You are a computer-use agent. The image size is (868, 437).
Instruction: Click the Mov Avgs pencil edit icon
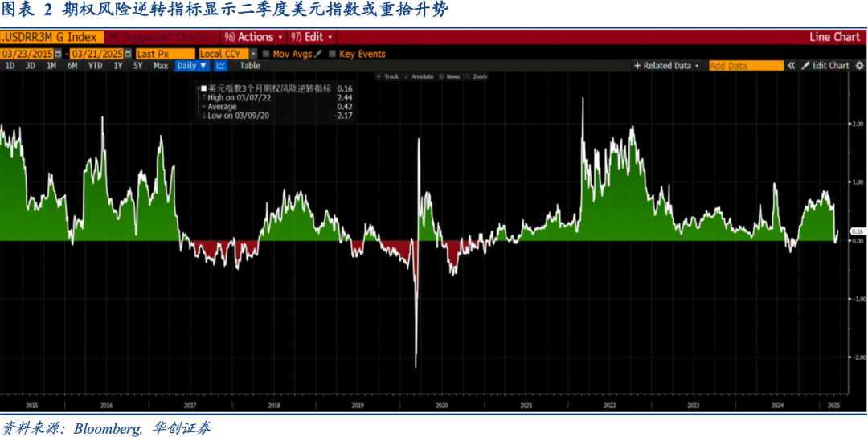click(x=318, y=54)
